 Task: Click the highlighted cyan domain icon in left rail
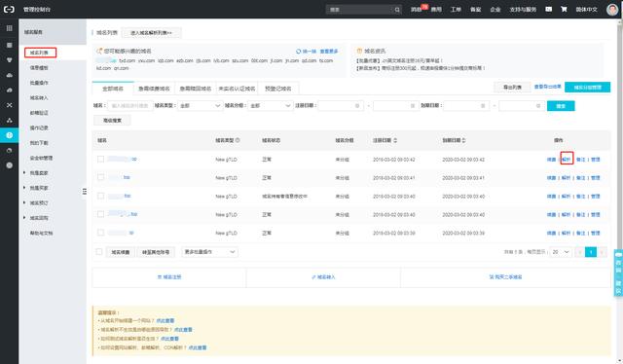click(9, 135)
